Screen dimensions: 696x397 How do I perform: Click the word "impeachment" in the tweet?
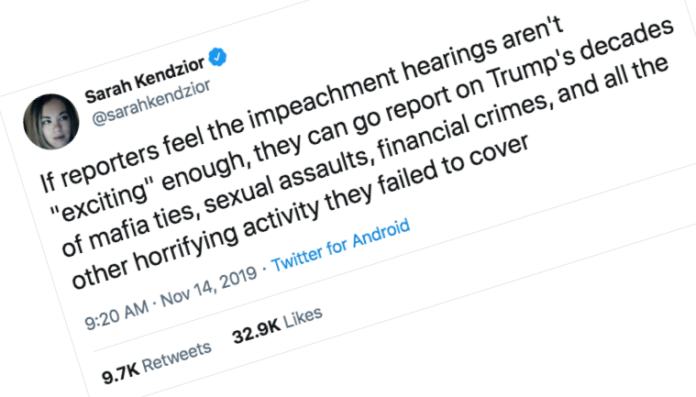pyautogui.click(x=323, y=95)
